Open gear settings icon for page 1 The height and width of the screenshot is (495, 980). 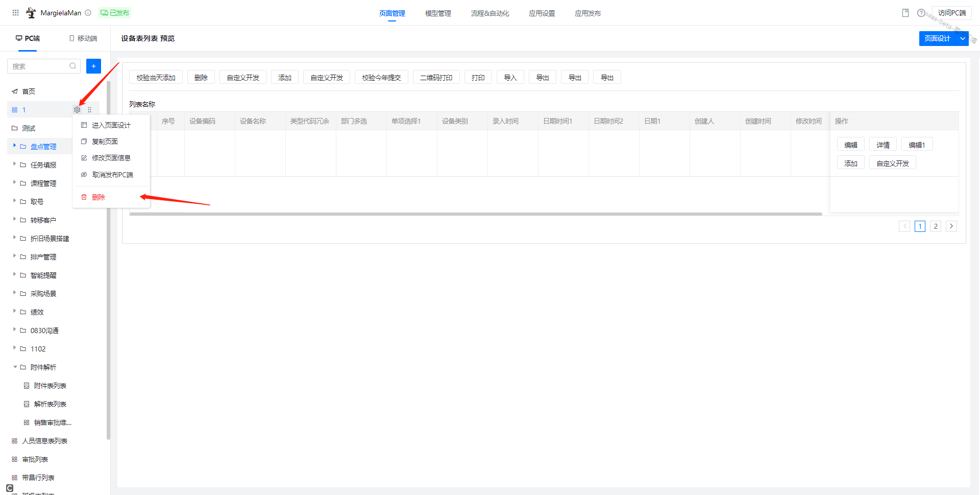pos(77,110)
